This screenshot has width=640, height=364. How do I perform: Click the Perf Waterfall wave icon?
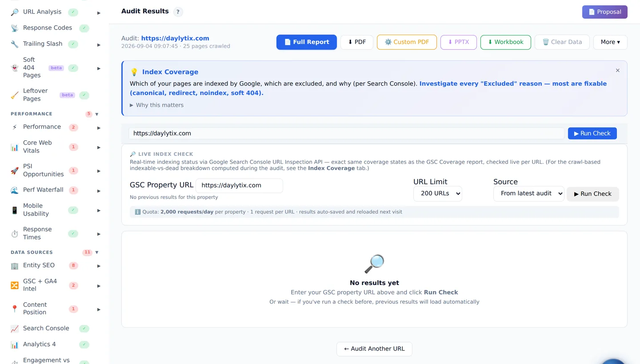tap(15, 190)
